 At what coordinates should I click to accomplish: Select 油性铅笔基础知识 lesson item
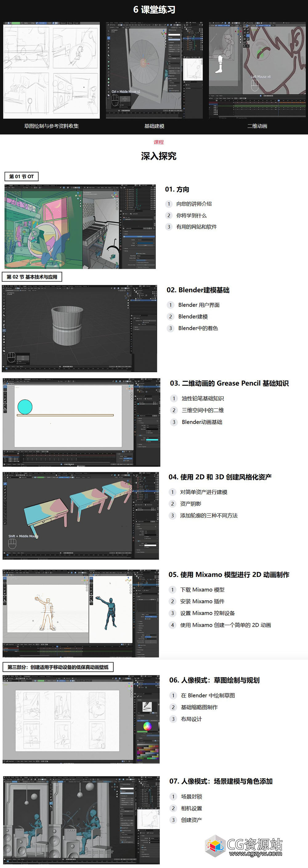point(203,399)
